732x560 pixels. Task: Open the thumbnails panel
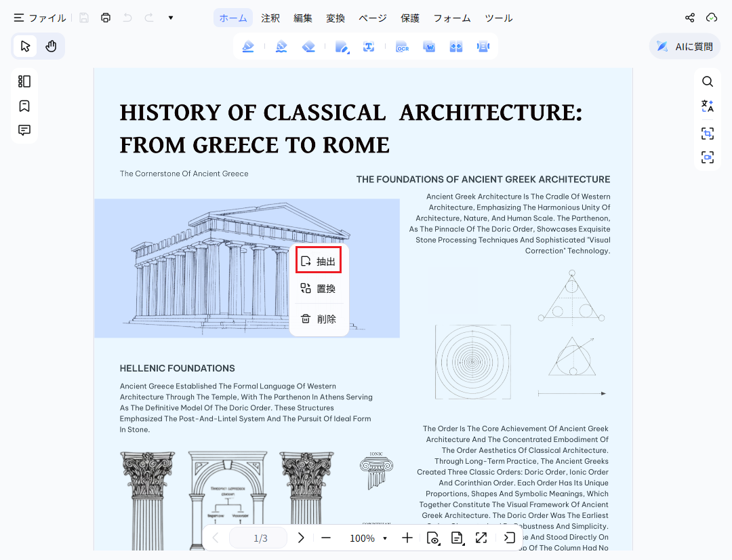(24, 81)
